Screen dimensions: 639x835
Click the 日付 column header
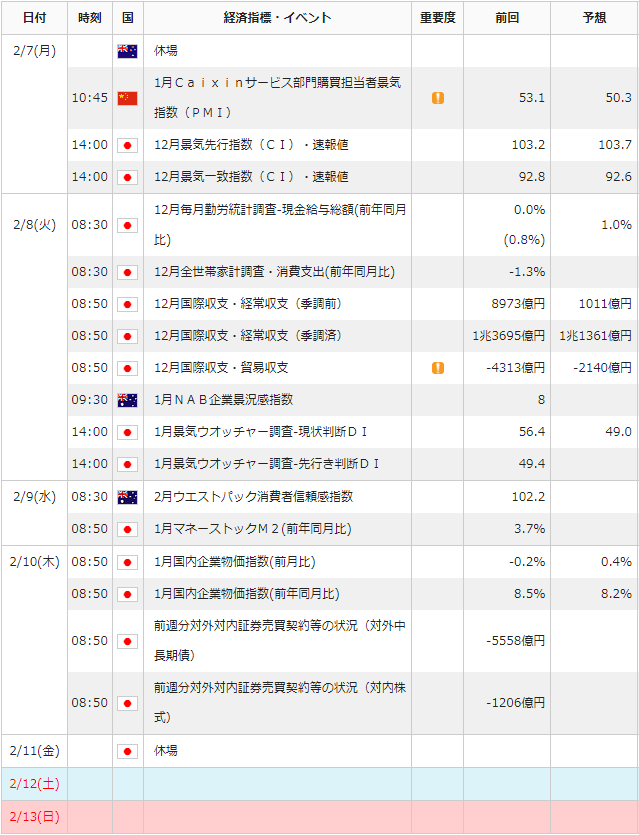coord(35,18)
